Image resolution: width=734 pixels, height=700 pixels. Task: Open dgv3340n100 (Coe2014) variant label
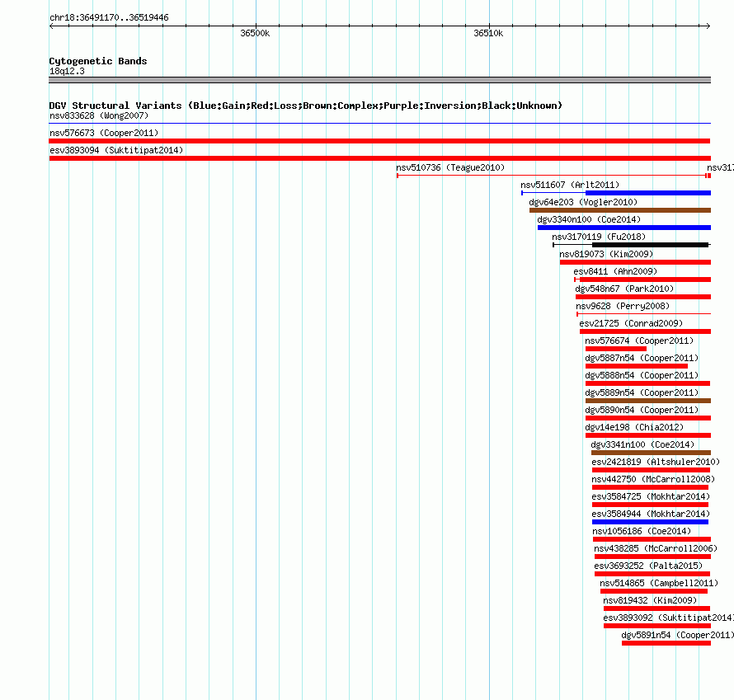[x=589, y=219]
